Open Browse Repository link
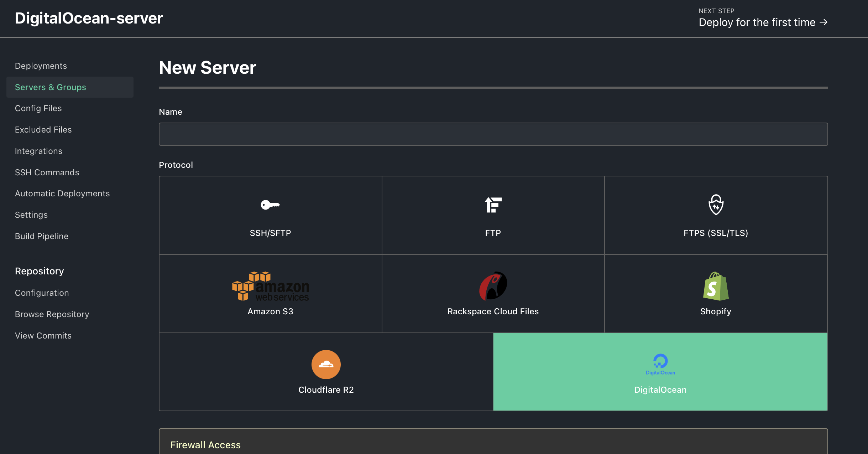868x454 pixels. pyautogui.click(x=52, y=314)
